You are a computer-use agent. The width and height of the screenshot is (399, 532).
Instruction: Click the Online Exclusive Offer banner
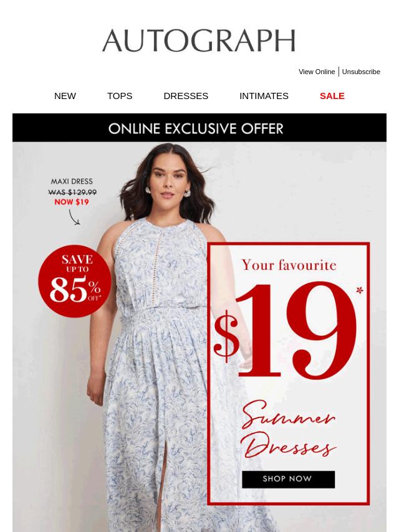[199, 128]
